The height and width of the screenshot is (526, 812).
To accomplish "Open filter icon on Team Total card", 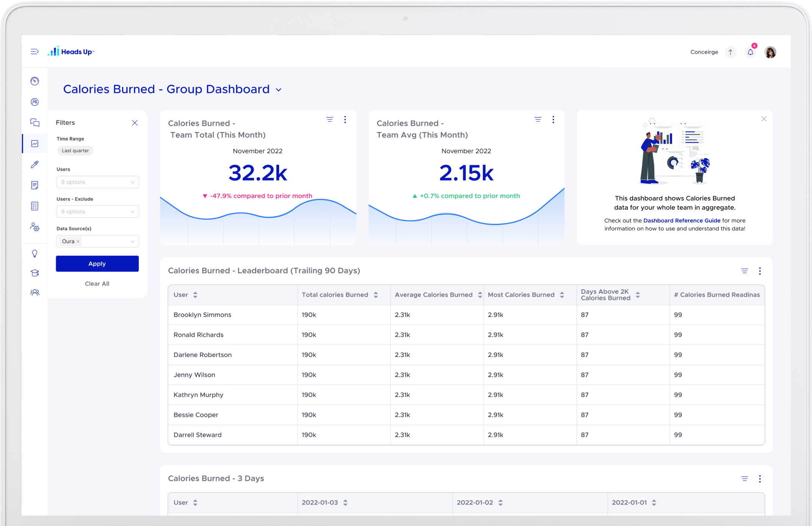I will 330,120.
